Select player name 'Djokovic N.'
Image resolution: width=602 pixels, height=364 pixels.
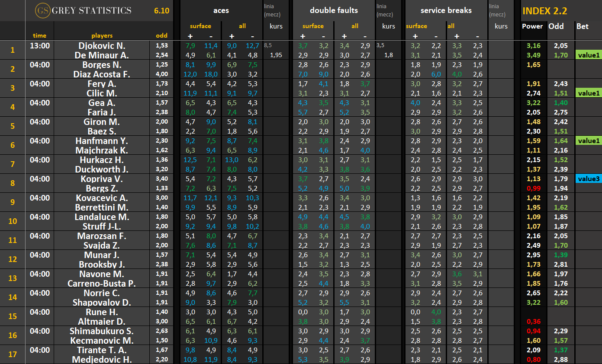102,46
